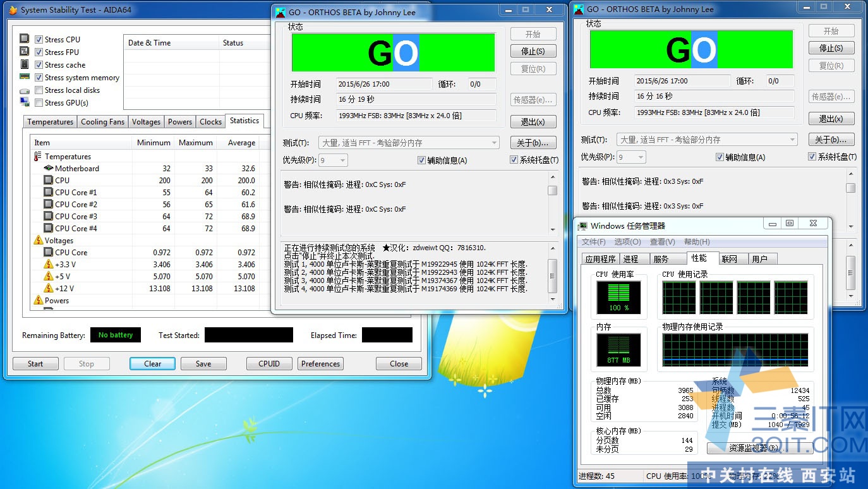The image size is (868, 489).
Task: Click the chip icon of CPU Core #4 row
Action: 49,228
